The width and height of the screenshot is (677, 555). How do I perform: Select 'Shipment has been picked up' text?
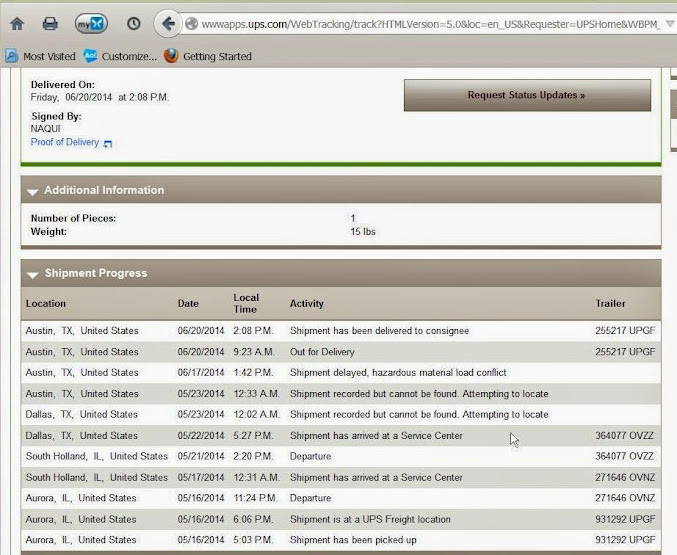coord(353,540)
